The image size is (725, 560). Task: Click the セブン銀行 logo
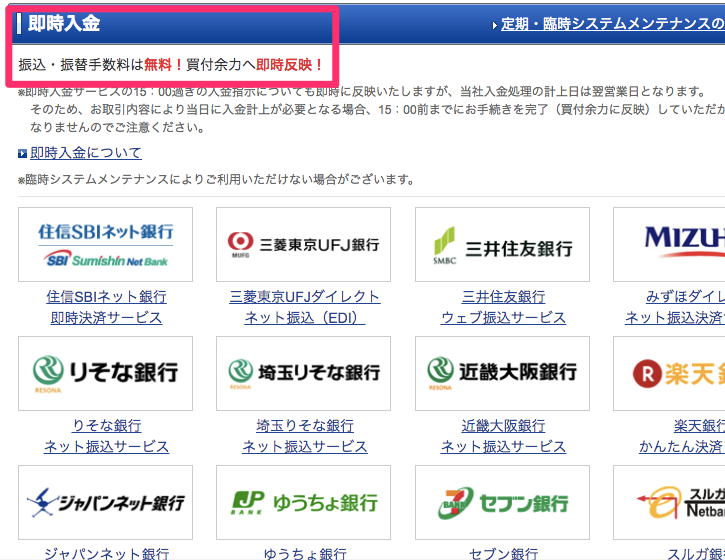click(503, 502)
